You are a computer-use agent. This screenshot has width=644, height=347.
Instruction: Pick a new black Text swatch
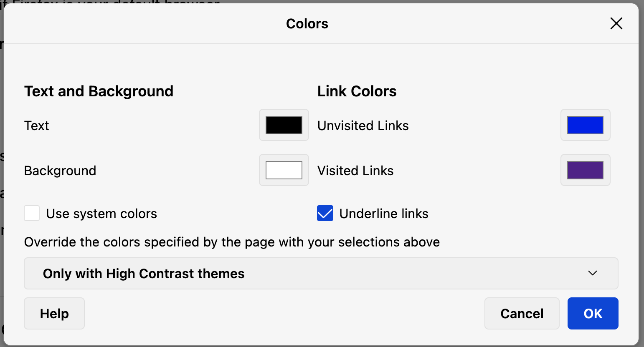[x=284, y=125]
